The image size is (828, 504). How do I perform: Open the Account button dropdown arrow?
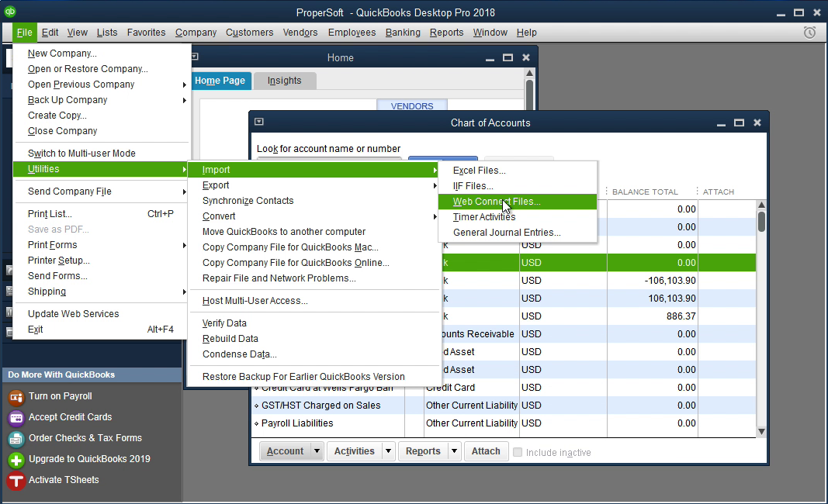click(x=317, y=451)
